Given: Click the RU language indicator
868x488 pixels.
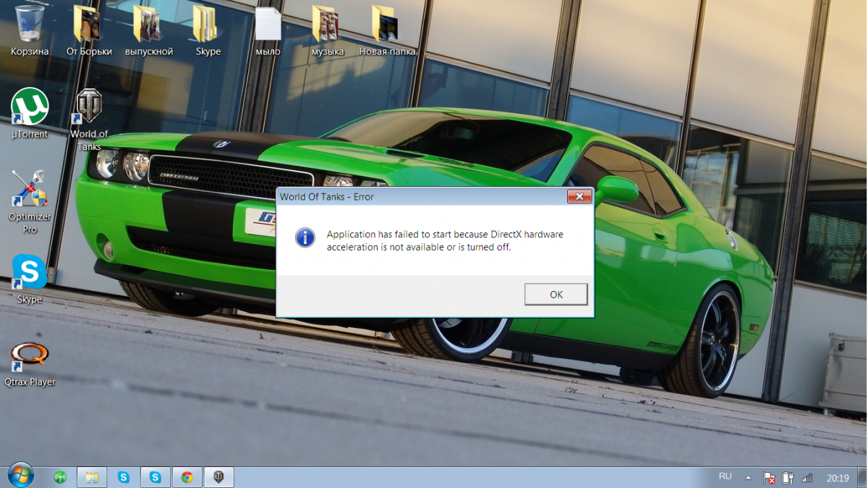Looking at the screenshot, I should click(x=725, y=476).
